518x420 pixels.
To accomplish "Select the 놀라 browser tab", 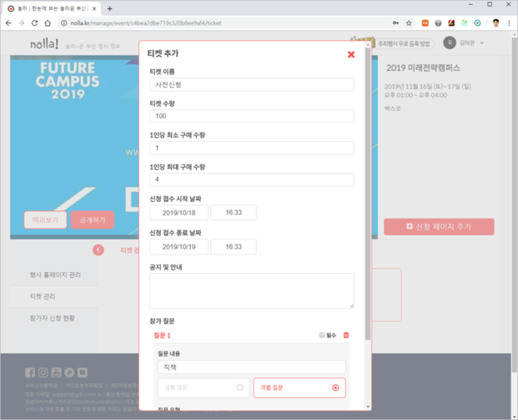I will click(x=52, y=9).
